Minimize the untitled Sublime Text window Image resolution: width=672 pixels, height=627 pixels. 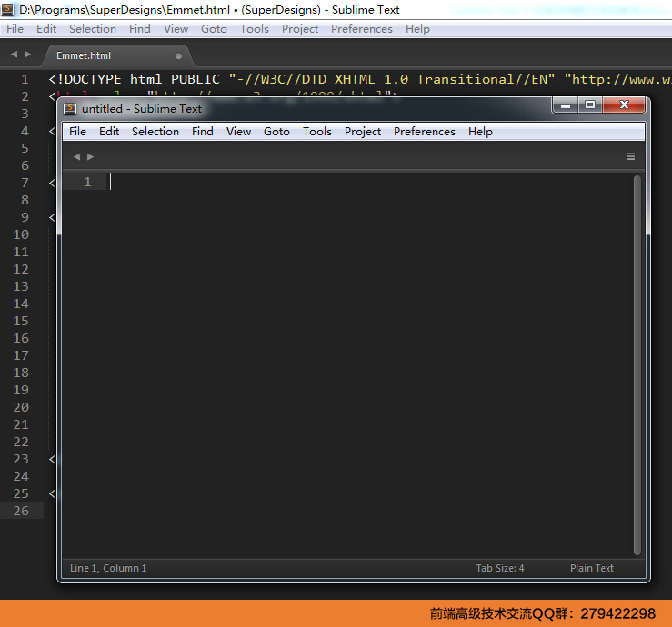click(566, 104)
